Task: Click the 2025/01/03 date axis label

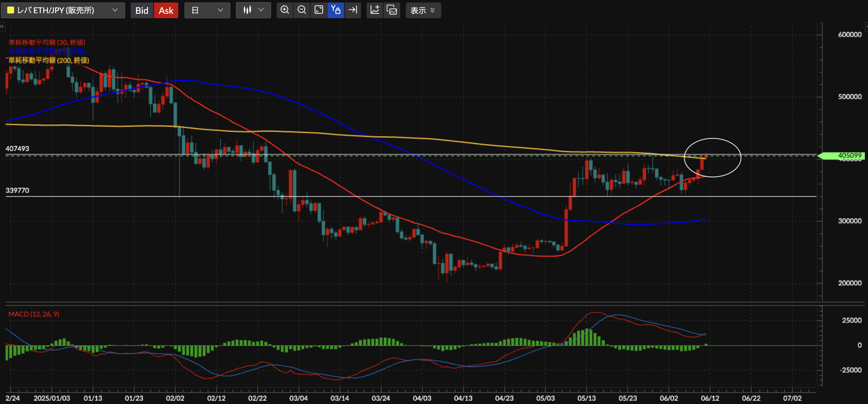Action: 52,398
